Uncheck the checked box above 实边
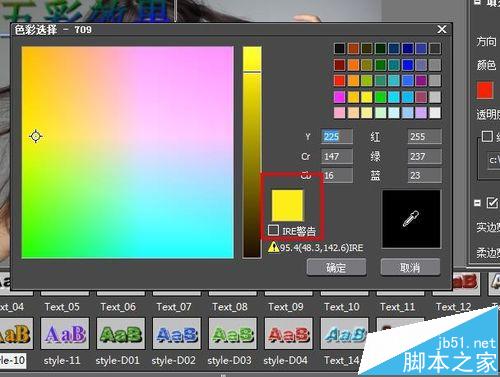This screenshot has width=500, height=377. tap(492, 202)
